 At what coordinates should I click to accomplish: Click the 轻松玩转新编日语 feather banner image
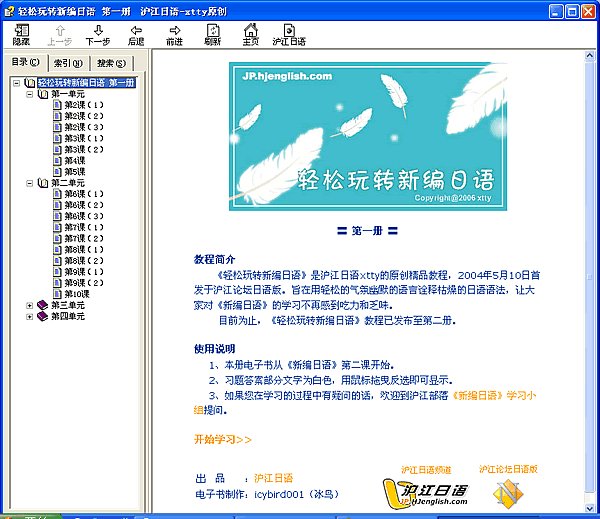[x=368, y=137]
